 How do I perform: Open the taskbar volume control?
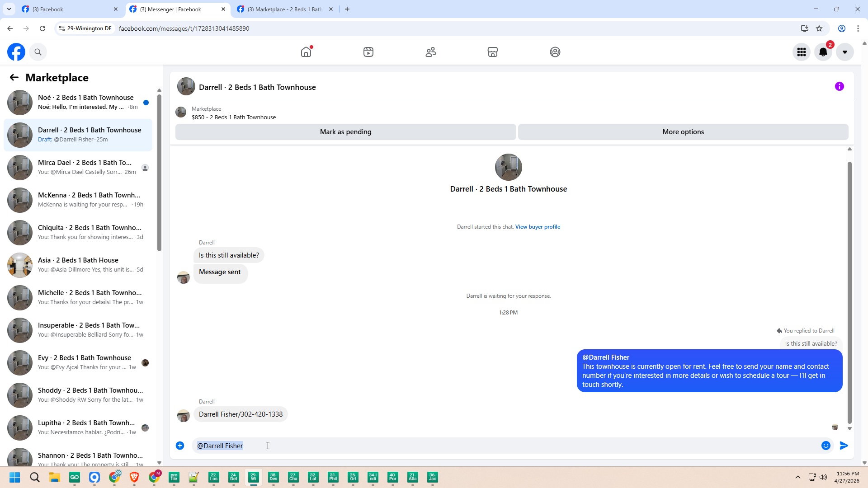pyautogui.click(x=823, y=477)
